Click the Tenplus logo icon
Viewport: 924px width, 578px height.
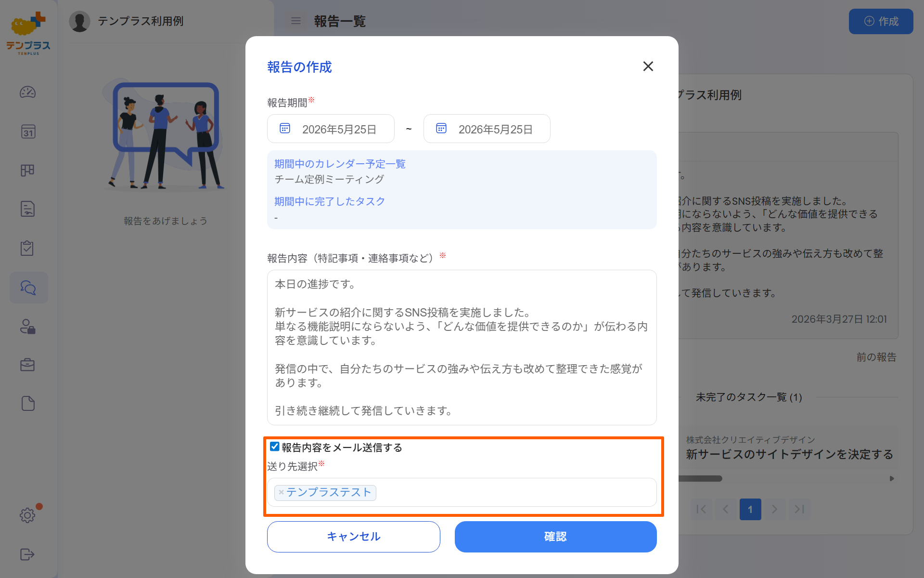(x=28, y=33)
